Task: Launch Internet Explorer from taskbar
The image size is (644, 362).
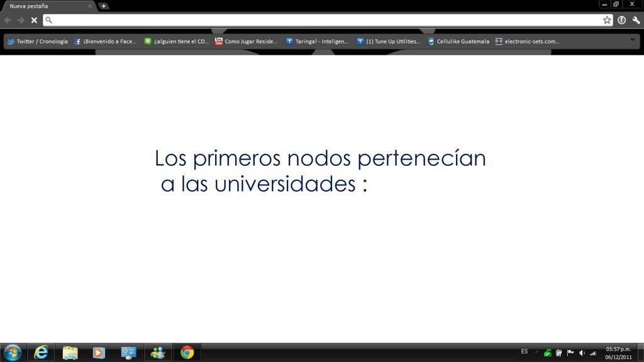Action: (41, 353)
